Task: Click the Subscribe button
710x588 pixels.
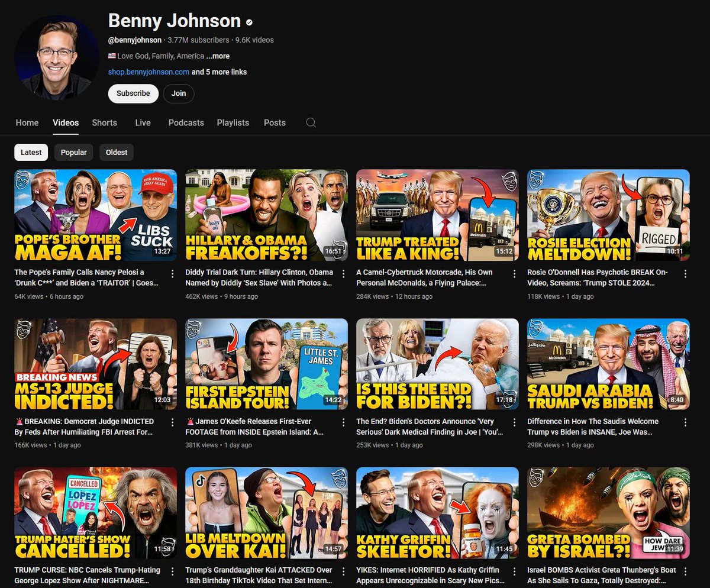Action: [x=133, y=93]
